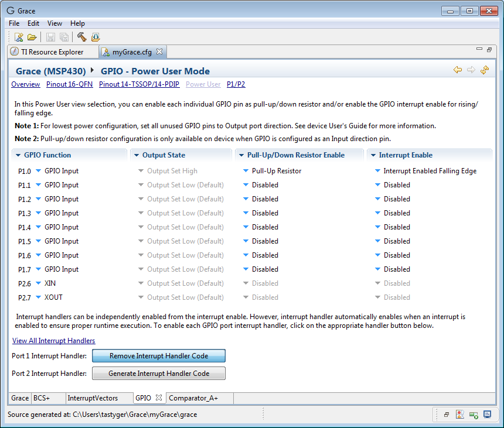Open the Console monitor icon in status bar
Viewport: 504px width, 428px height.
[x=487, y=415]
